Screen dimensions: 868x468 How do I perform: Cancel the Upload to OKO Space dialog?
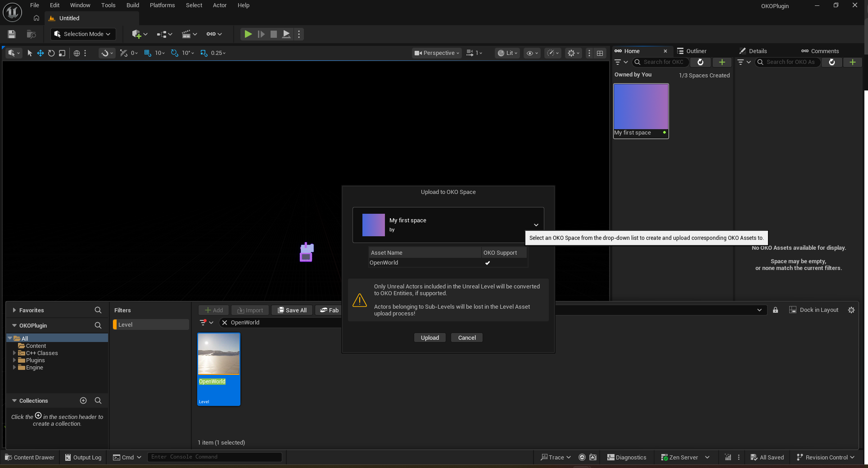tap(467, 338)
